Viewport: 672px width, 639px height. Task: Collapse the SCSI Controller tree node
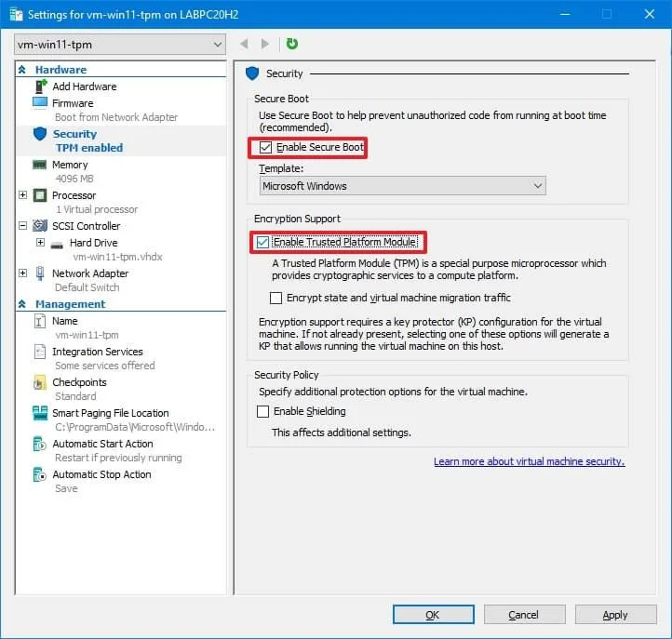(x=22, y=226)
